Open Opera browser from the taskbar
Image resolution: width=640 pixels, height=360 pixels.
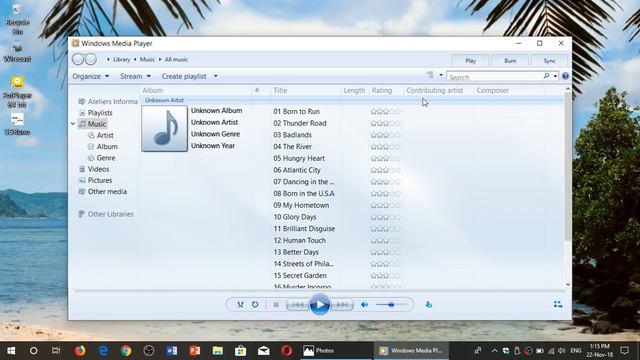(287, 351)
